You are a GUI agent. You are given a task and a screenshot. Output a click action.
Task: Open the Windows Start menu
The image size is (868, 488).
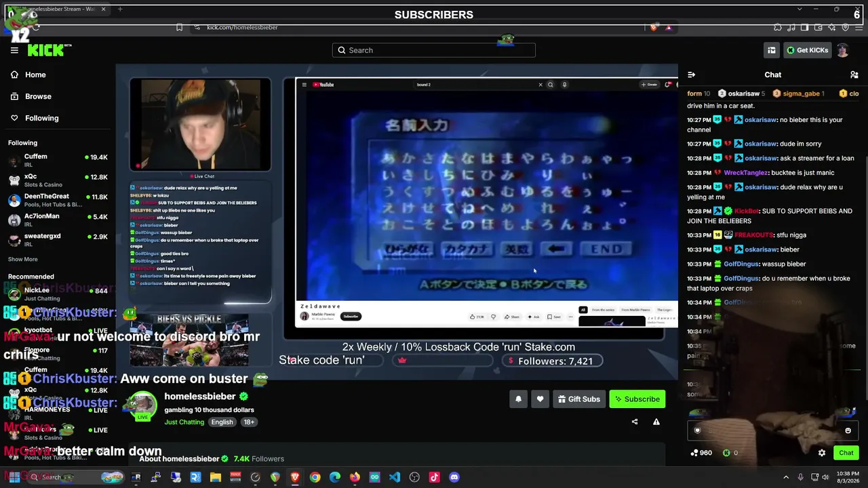(14, 477)
